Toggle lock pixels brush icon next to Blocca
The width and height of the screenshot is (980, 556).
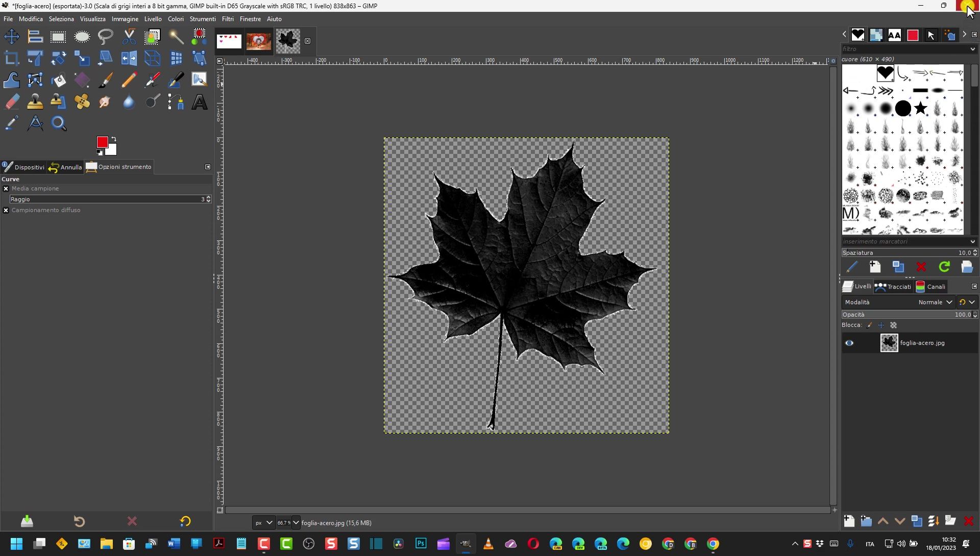869,325
